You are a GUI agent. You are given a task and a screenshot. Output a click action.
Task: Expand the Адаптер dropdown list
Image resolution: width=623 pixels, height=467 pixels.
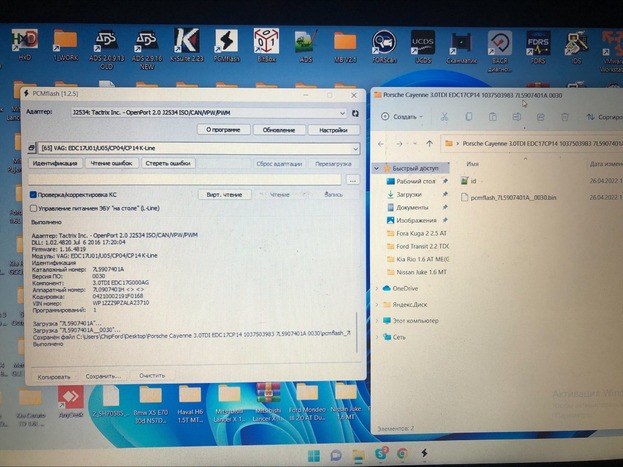pyautogui.click(x=341, y=114)
